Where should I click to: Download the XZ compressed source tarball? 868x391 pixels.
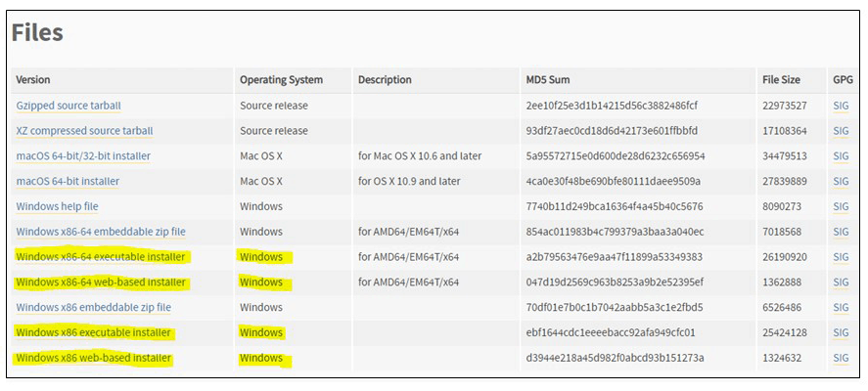tap(84, 131)
